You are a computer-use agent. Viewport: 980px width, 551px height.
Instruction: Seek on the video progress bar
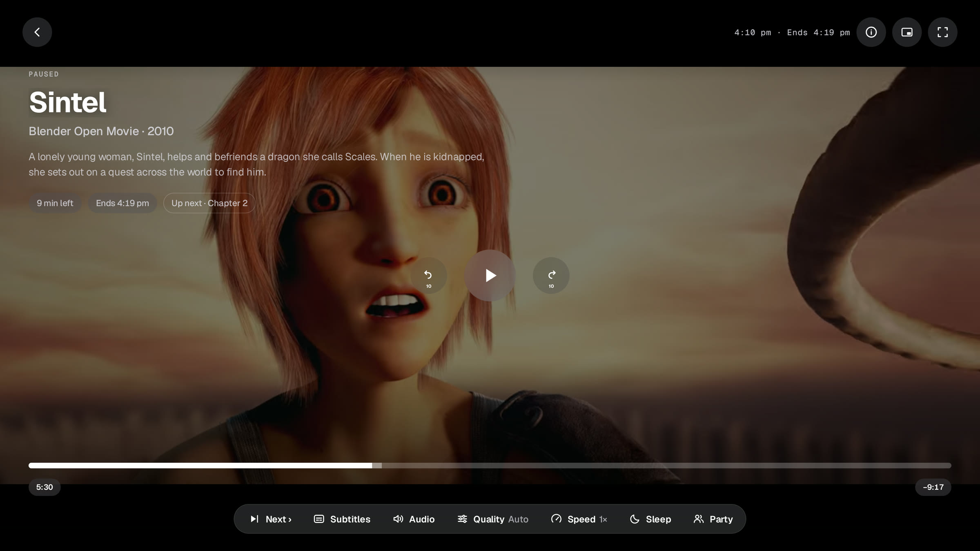490,466
